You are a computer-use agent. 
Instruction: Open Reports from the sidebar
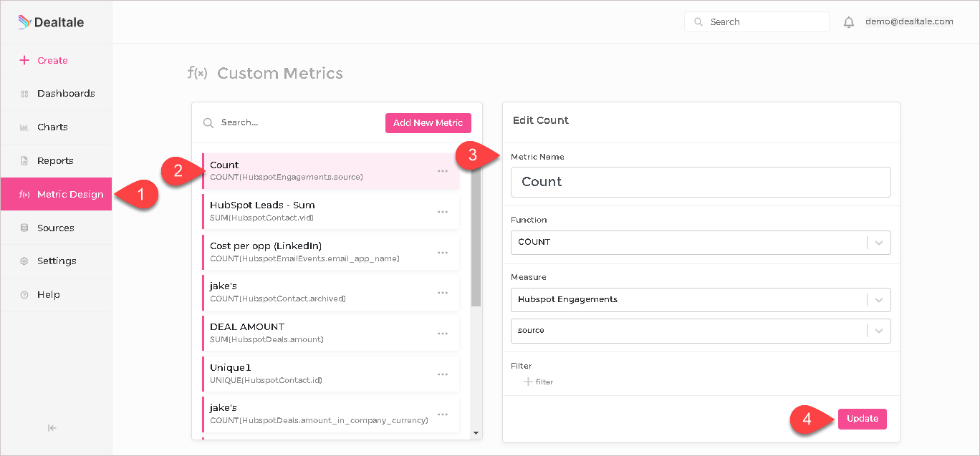tap(56, 161)
